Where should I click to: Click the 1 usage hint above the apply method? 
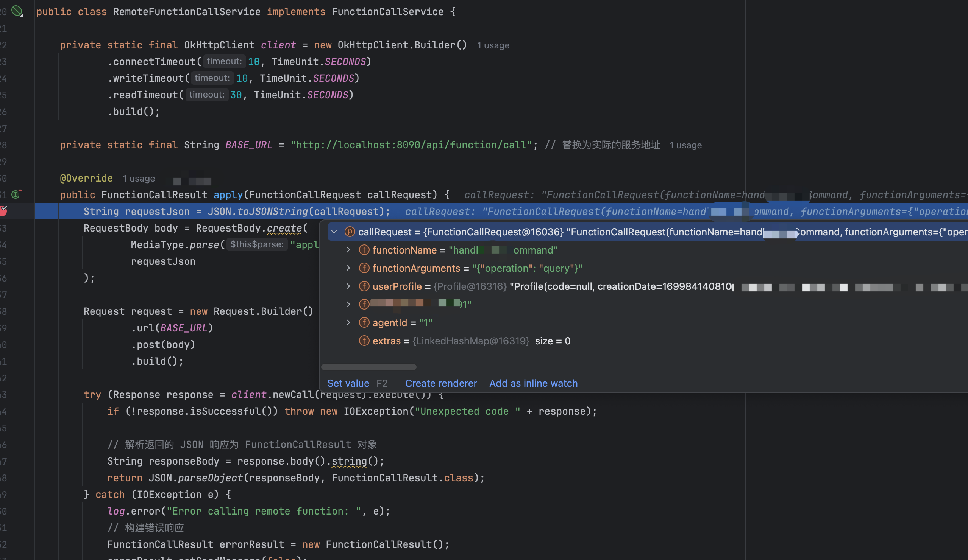tap(139, 178)
